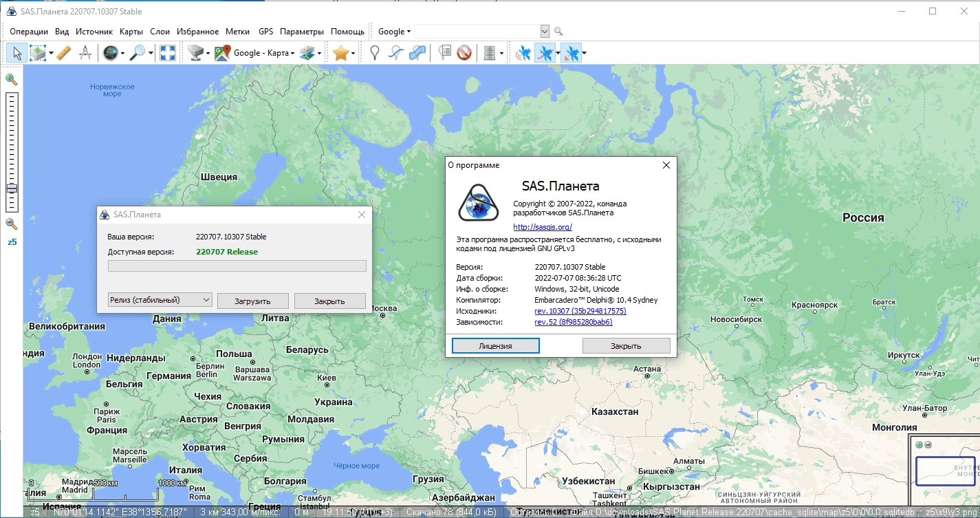Viewport: 980px width, 518px height.
Task: Click the zoom level slider handle
Action: [12, 188]
